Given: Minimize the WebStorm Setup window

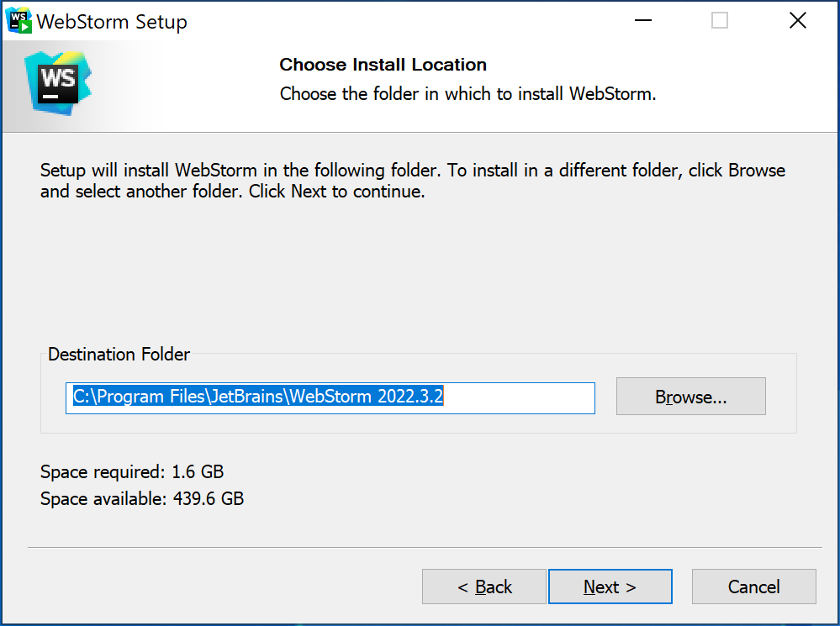Looking at the screenshot, I should (642, 19).
